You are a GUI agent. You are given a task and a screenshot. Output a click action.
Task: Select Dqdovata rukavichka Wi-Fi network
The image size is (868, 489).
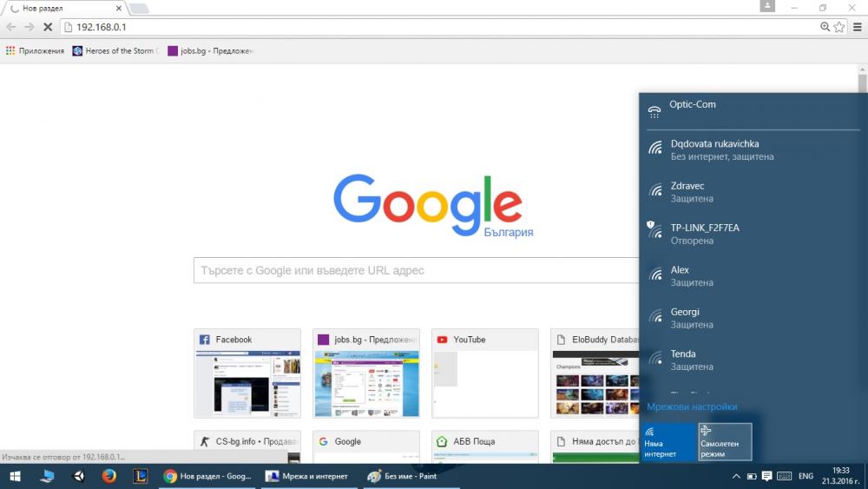pos(753,149)
